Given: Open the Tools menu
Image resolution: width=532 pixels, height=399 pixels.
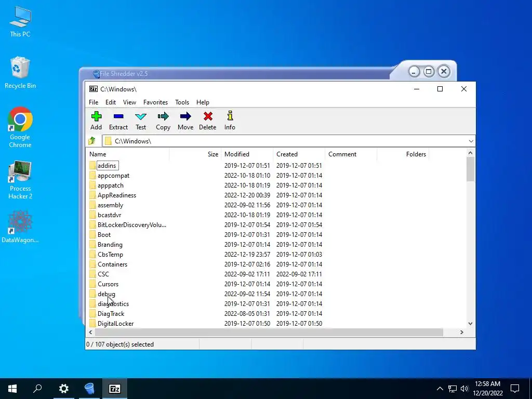Looking at the screenshot, I should [182, 102].
